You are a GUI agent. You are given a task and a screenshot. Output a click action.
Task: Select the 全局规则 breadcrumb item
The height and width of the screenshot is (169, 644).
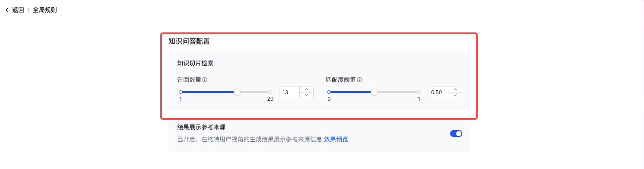pos(45,10)
